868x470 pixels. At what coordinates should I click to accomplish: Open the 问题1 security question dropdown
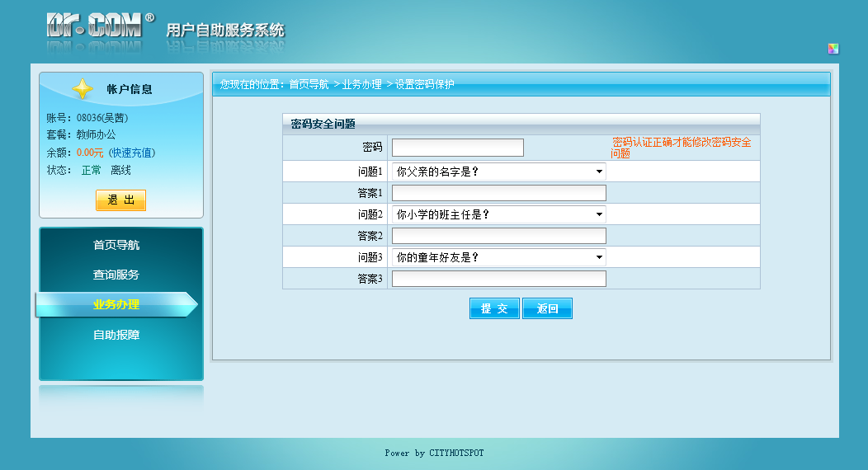click(x=498, y=172)
